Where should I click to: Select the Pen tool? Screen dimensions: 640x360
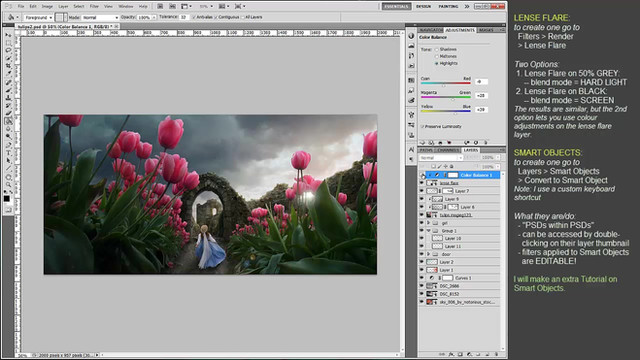pos(8,145)
